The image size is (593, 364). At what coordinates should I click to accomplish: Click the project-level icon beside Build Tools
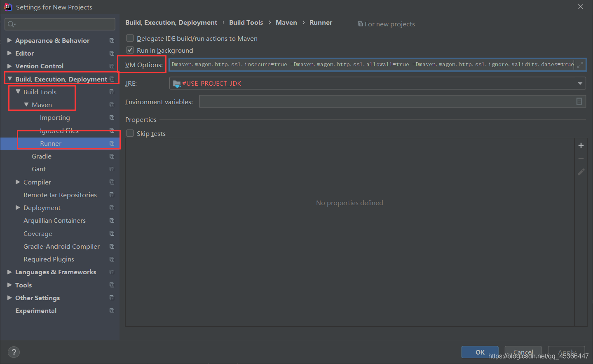tap(112, 92)
